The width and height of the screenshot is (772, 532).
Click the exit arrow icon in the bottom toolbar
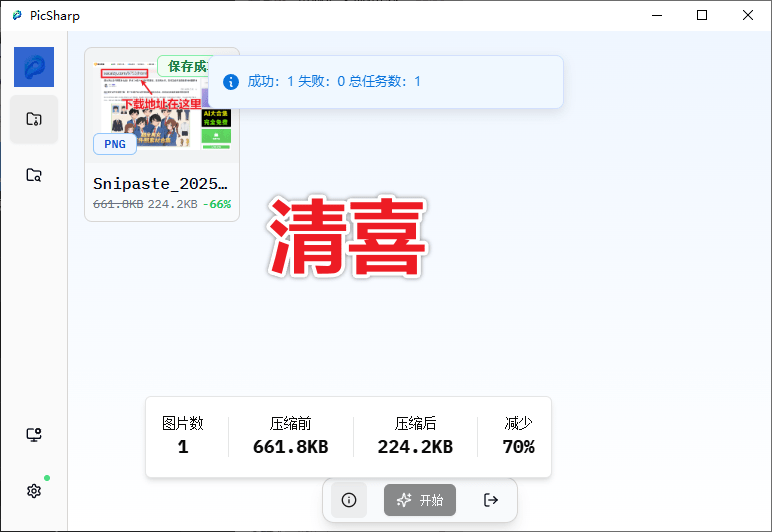coord(490,500)
